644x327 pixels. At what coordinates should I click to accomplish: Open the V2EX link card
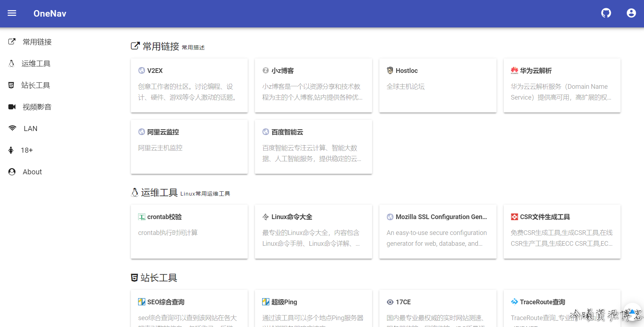point(189,86)
